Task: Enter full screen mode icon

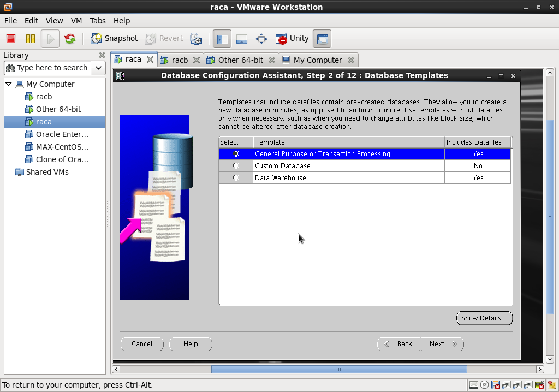Action: [x=261, y=39]
